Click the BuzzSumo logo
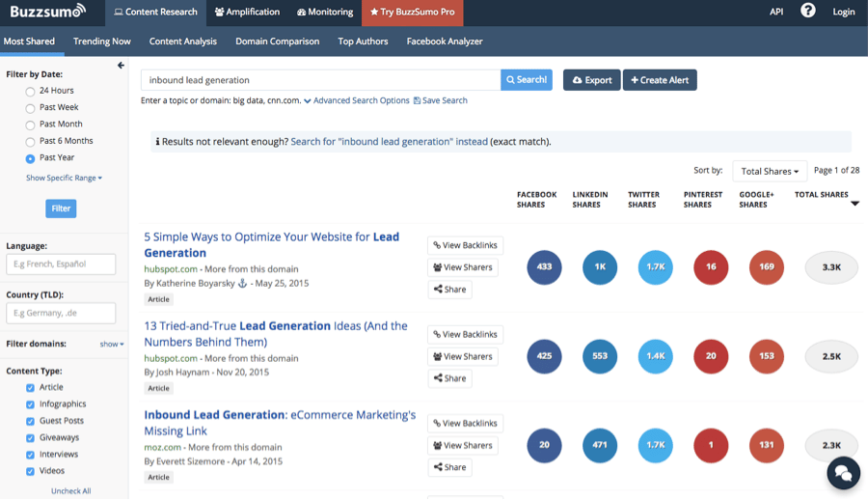Screen dimensions: 868x500 pyautogui.click(x=48, y=12)
